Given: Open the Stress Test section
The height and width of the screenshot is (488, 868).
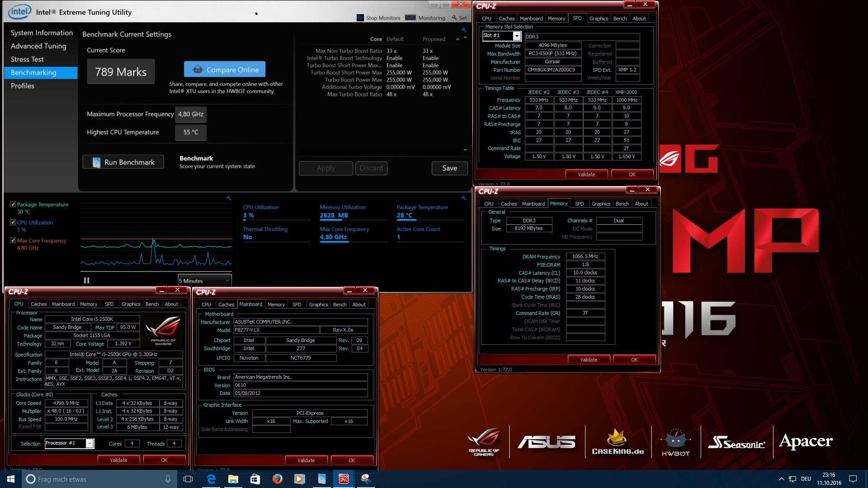Looking at the screenshot, I should coord(27,59).
